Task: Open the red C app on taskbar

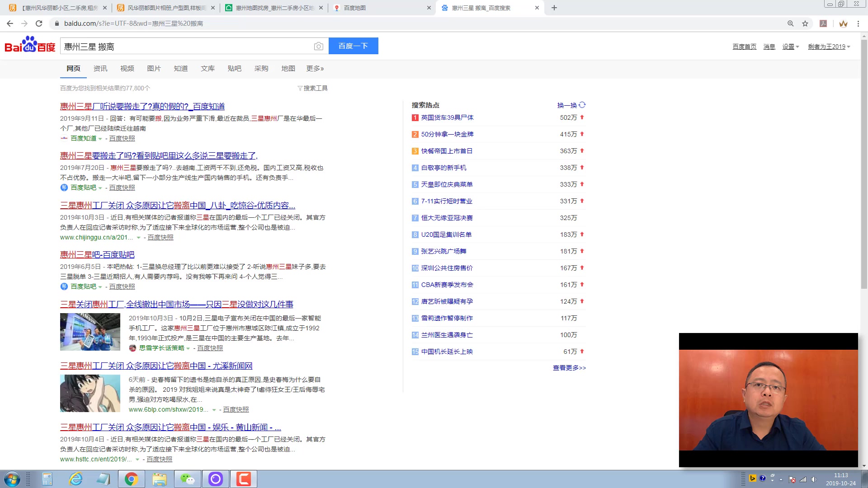Action: tap(244, 479)
